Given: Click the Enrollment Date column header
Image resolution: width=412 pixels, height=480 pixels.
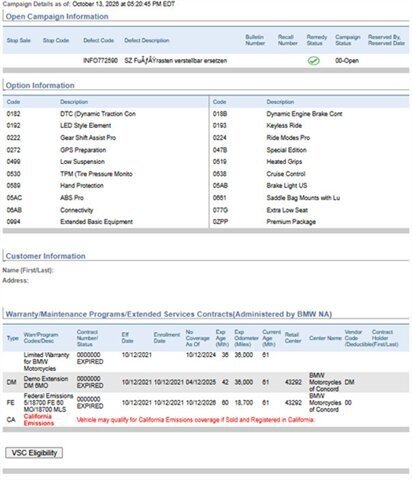Looking at the screenshot, I should [167, 338].
